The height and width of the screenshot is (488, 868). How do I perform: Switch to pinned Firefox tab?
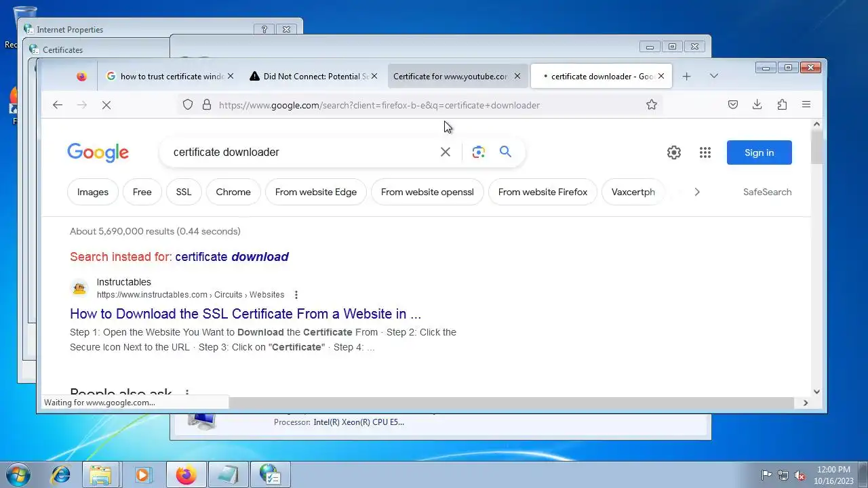click(x=81, y=76)
